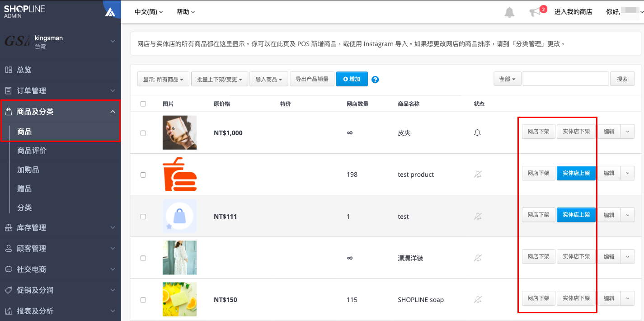Click the bell status icon for 皮夹
This screenshot has height=321, width=644.
click(x=477, y=133)
